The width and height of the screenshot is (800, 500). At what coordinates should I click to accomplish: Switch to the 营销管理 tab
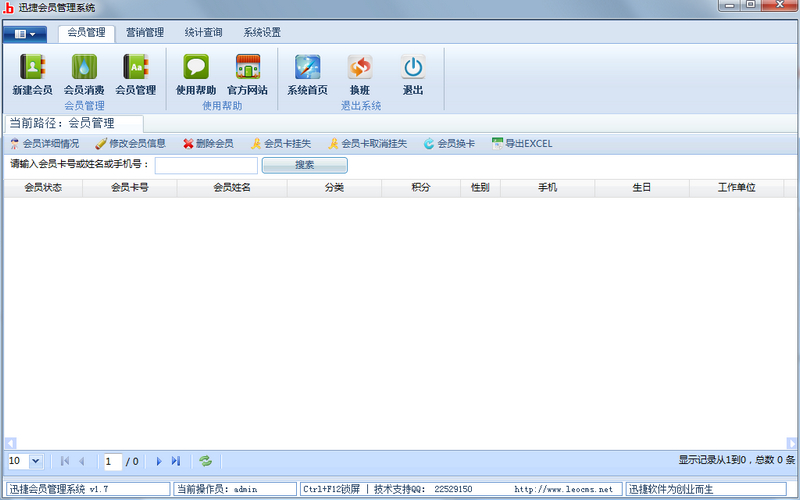[145, 33]
